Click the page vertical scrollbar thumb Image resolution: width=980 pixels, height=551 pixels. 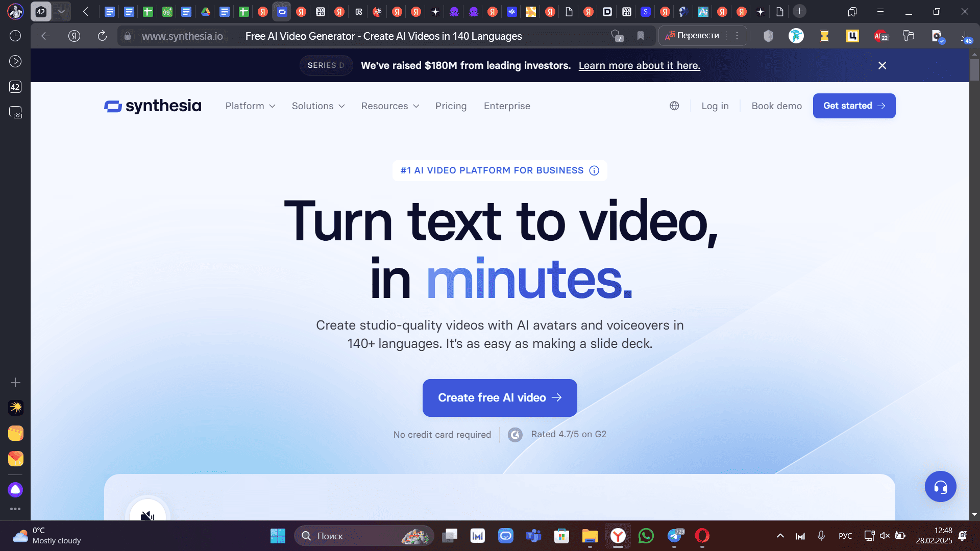974,70
